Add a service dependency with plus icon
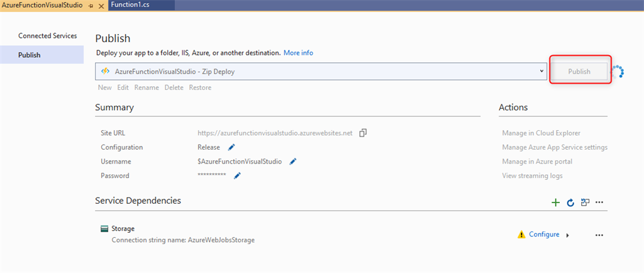 555,203
